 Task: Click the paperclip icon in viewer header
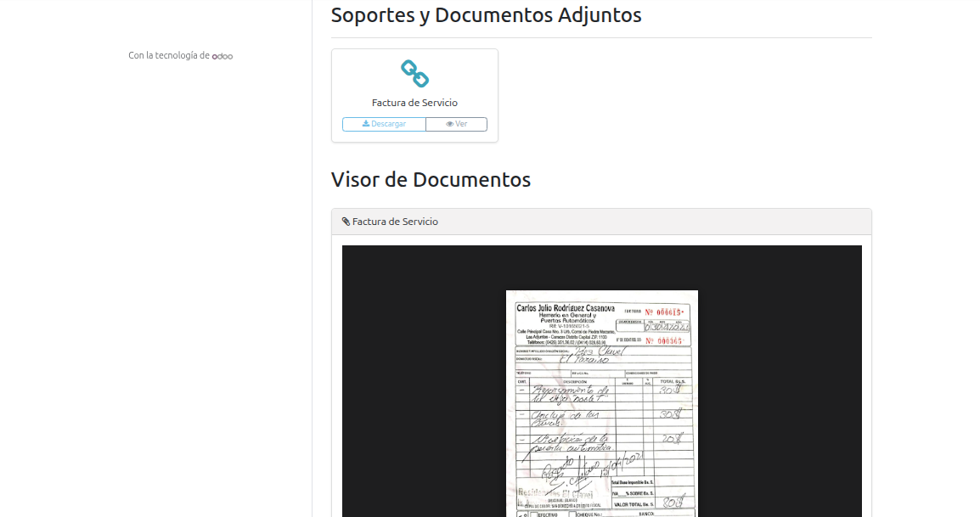[346, 222]
